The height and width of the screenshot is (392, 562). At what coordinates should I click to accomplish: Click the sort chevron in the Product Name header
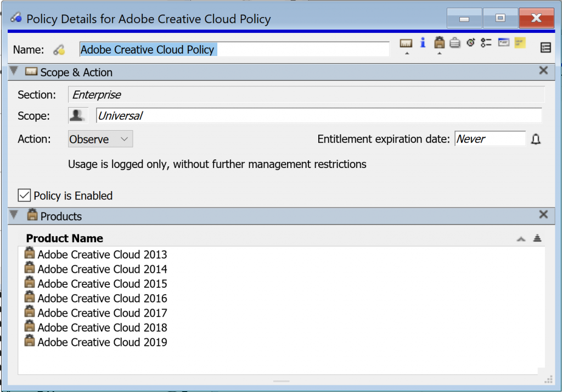[x=521, y=239]
